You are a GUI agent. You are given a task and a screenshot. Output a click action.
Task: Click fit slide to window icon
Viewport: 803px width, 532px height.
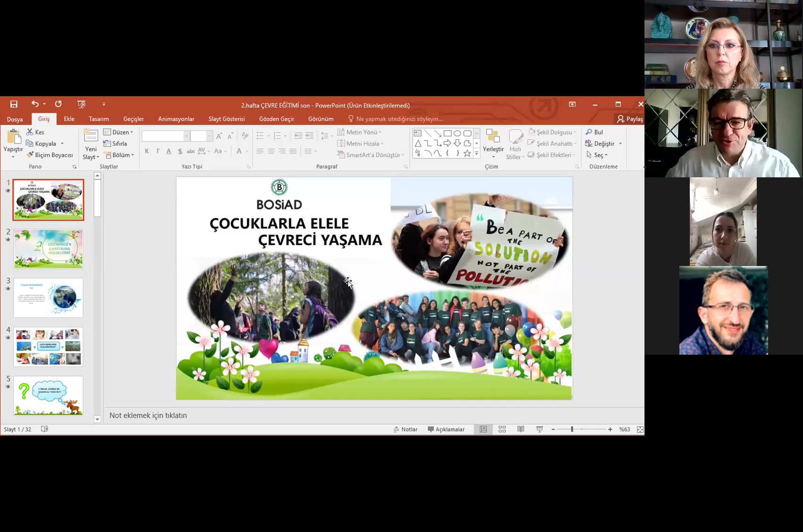pyautogui.click(x=640, y=429)
